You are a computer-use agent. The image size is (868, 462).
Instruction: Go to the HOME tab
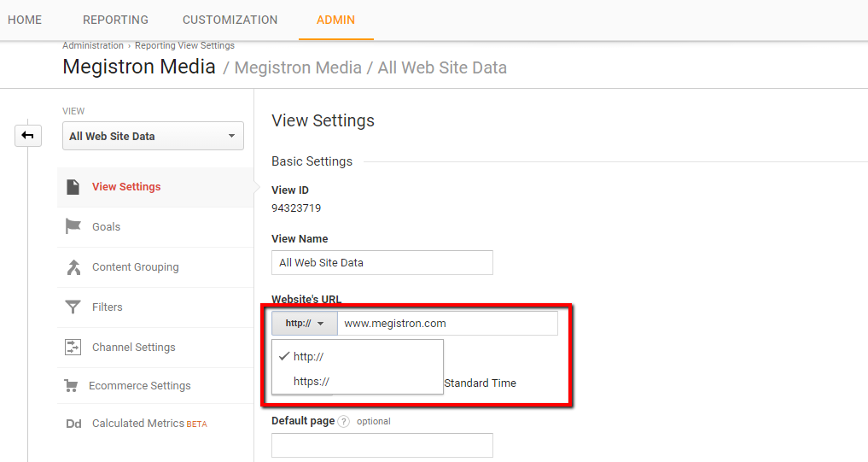pyautogui.click(x=25, y=20)
